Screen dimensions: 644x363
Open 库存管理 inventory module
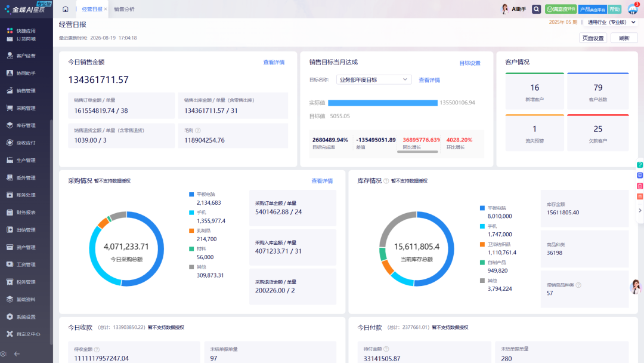coord(22,125)
